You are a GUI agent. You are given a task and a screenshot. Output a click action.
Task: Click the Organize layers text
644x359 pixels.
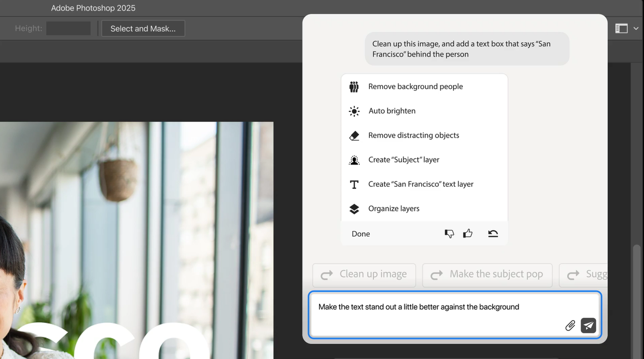(394, 209)
